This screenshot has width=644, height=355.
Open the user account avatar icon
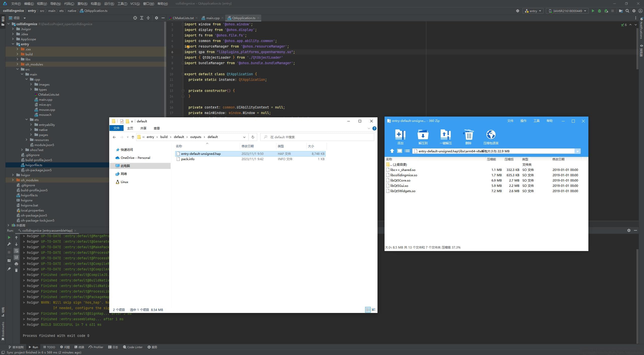pos(640,11)
